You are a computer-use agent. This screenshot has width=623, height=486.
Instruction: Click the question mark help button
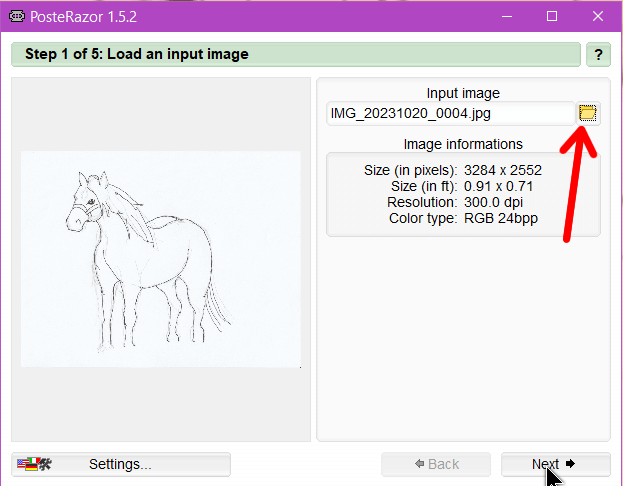598,54
